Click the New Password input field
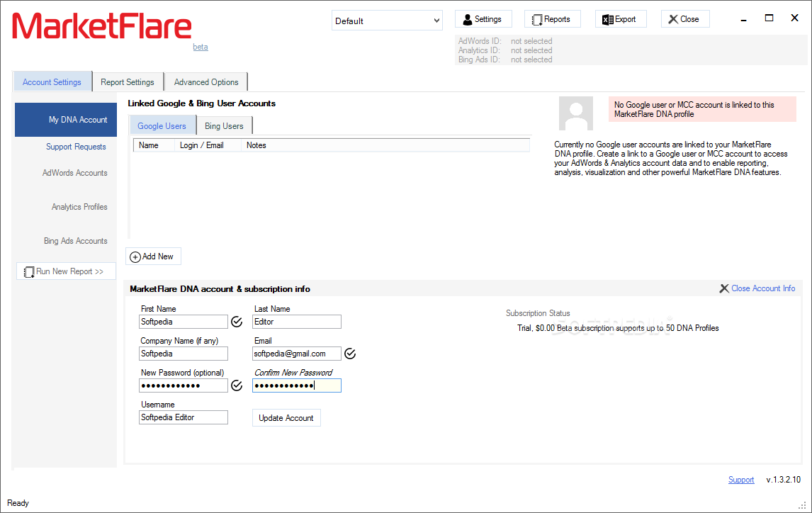The image size is (812, 513). pyautogui.click(x=184, y=385)
